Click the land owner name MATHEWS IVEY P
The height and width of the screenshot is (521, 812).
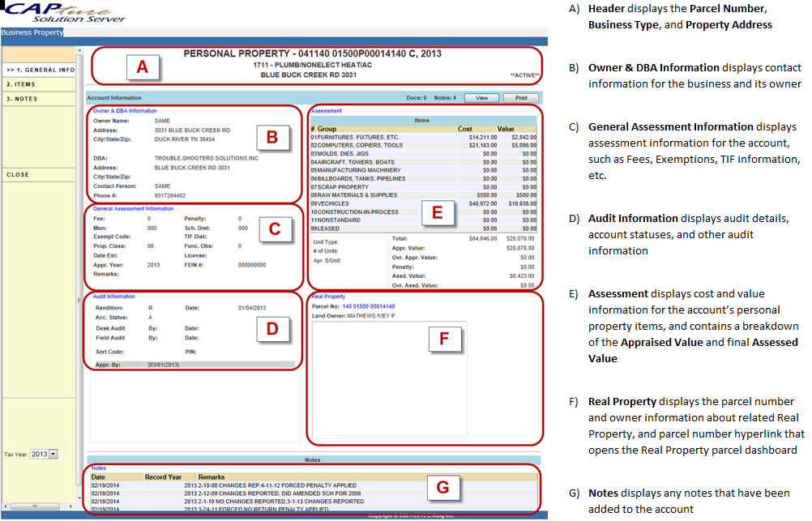[x=371, y=316]
